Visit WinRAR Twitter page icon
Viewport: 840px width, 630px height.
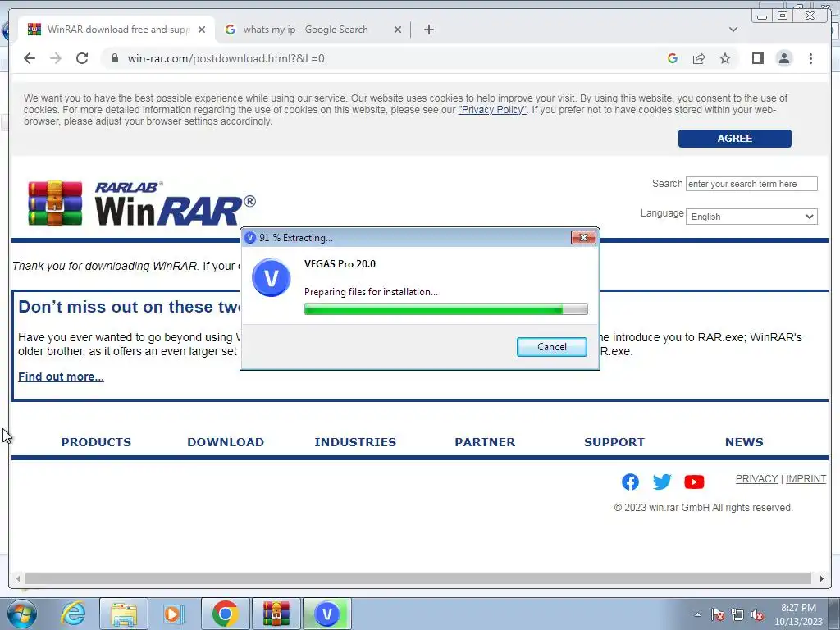[x=662, y=482]
